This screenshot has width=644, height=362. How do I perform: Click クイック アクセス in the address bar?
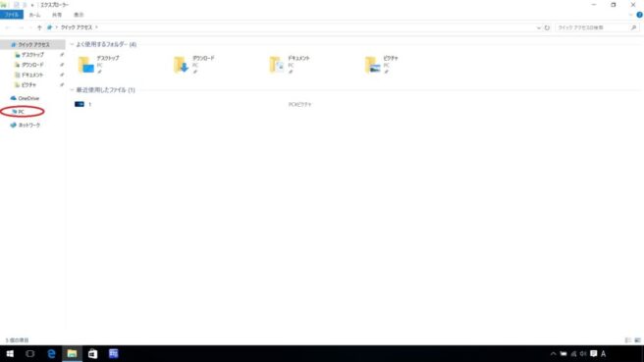pyautogui.click(x=77, y=27)
